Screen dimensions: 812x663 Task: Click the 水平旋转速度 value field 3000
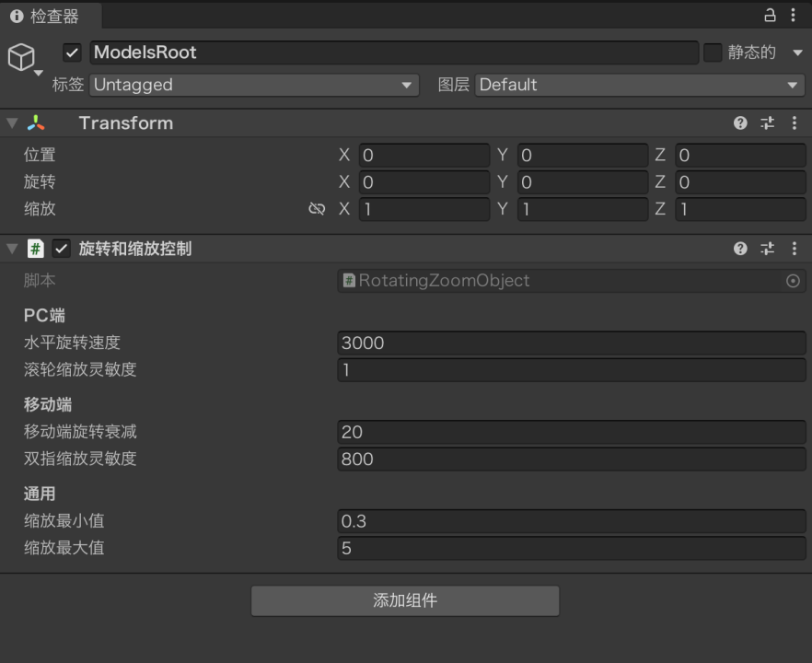[572, 343]
